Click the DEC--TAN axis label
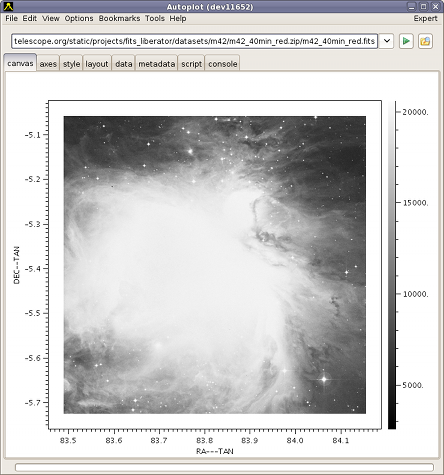Screen dimensions: 444x475 (17, 265)
